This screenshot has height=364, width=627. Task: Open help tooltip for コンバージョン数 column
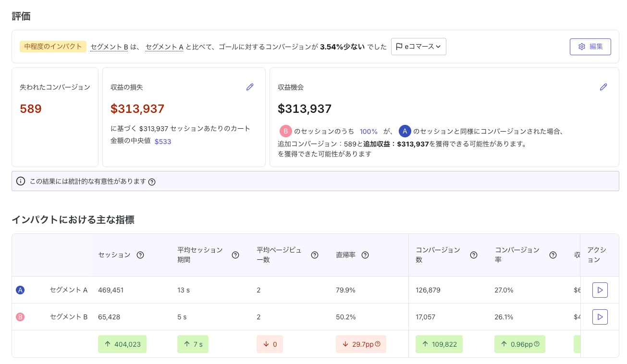[x=474, y=255]
